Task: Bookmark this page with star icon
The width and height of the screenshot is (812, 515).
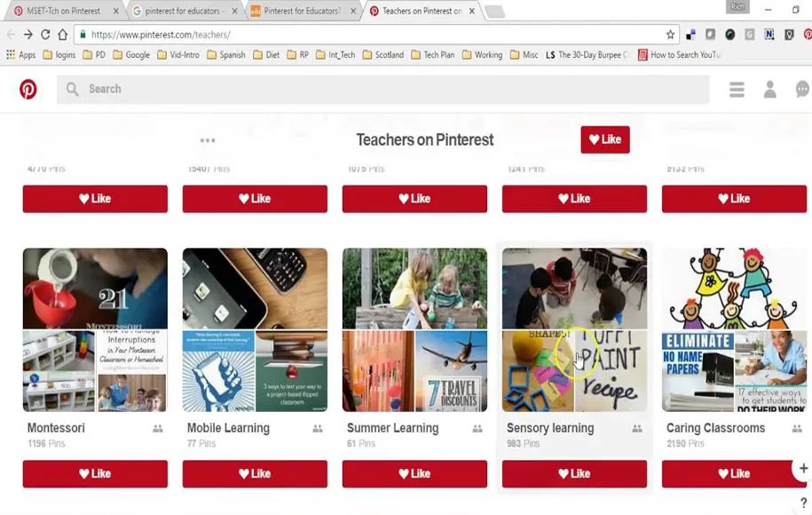Action: (670, 35)
